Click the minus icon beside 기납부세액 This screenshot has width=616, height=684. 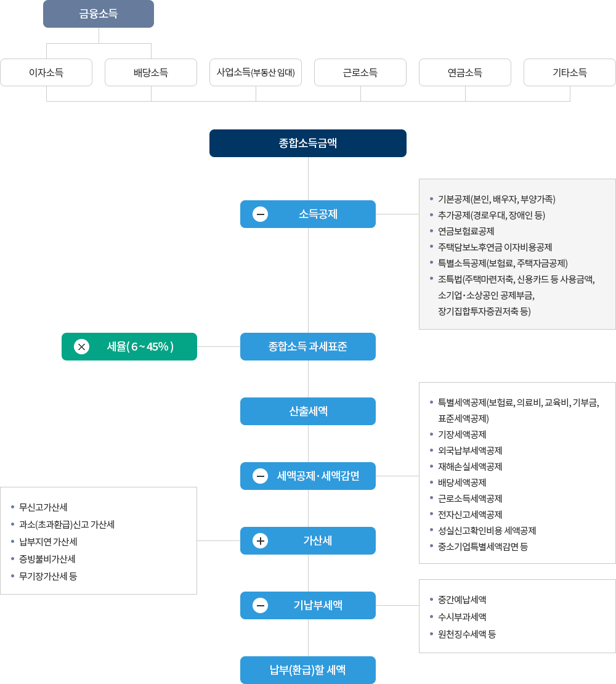(260, 605)
